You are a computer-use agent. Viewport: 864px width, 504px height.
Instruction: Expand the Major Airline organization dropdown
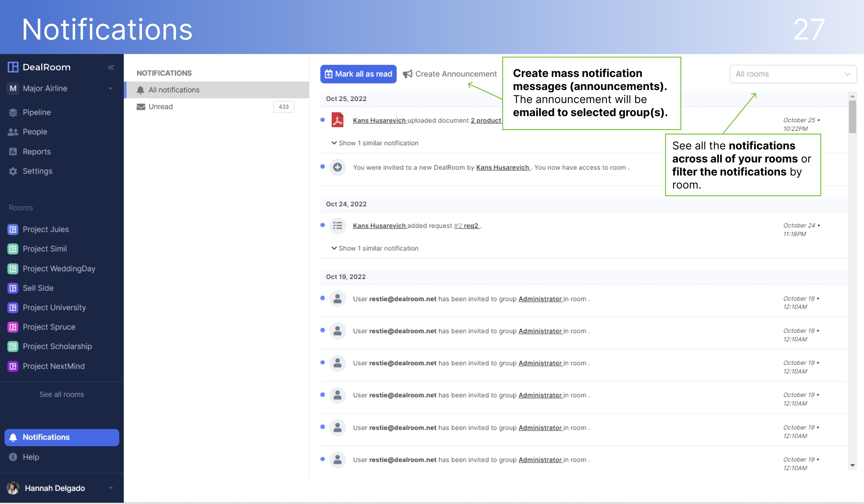[x=110, y=88]
